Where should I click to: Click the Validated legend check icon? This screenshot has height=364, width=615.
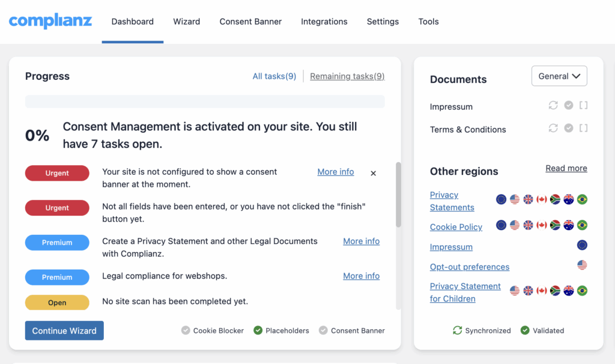tap(525, 330)
